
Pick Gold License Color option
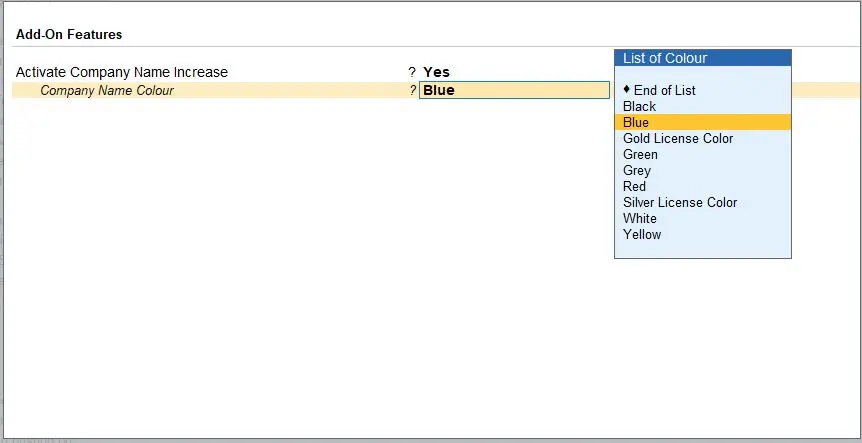point(702,138)
